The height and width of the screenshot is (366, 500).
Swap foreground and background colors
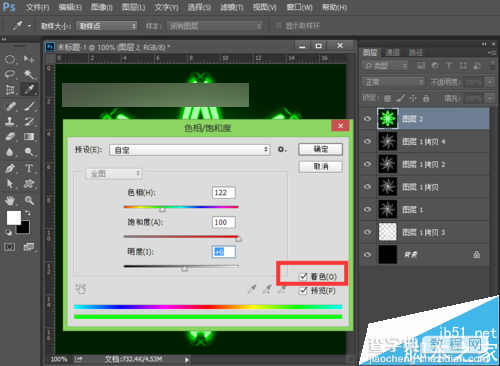[x=28, y=213]
